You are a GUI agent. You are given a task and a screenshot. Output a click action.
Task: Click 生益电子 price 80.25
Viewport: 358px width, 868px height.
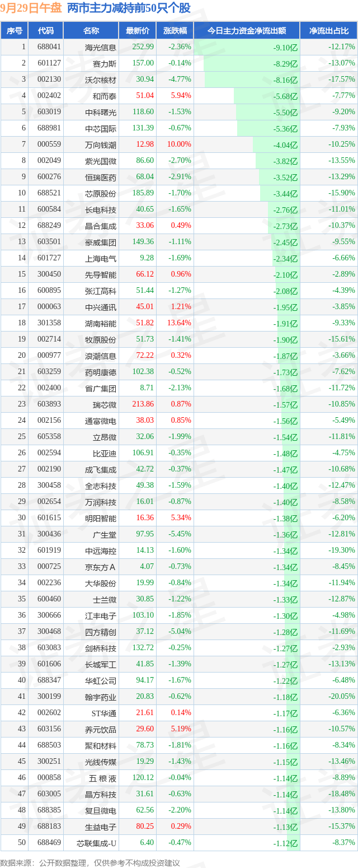[x=145, y=827]
